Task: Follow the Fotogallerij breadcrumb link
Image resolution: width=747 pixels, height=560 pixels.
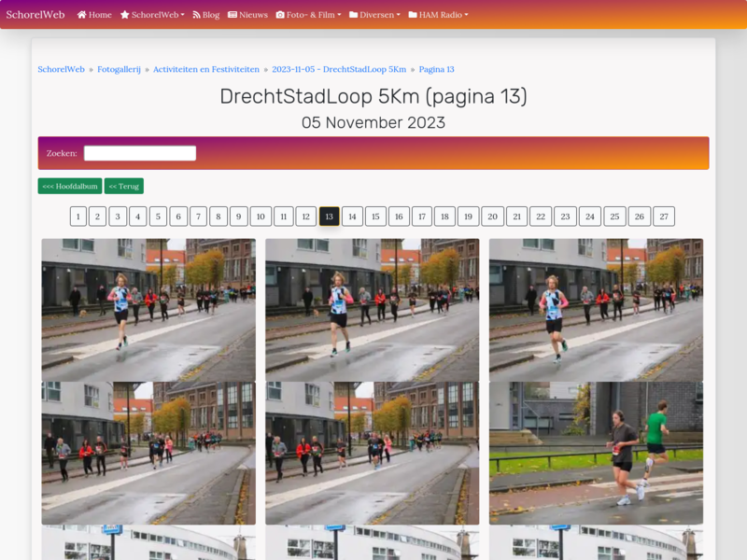Action: tap(120, 69)
